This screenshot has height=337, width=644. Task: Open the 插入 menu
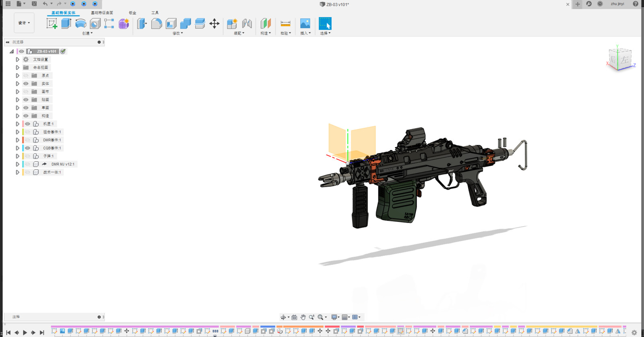[x=305, y=33]
